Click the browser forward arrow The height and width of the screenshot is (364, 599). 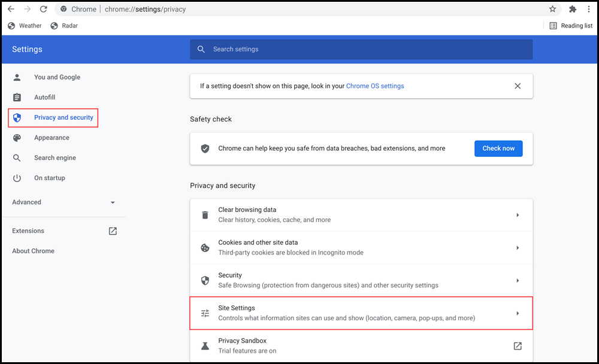[27, 9]
